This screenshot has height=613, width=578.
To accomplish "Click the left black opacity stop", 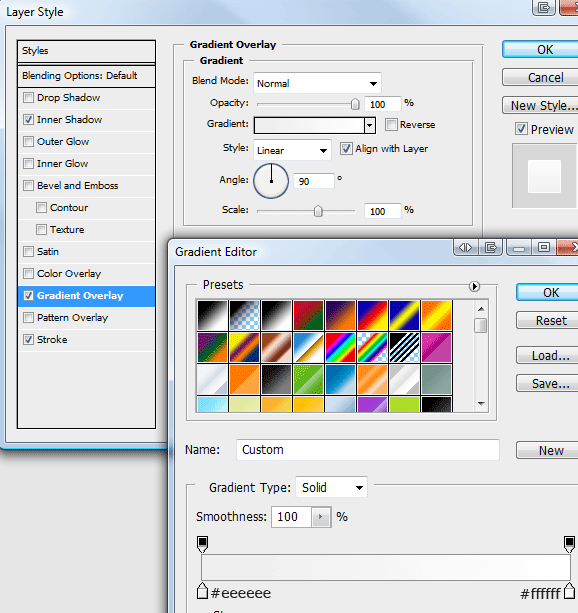I will pyautogui.click(x=202, y=544).
